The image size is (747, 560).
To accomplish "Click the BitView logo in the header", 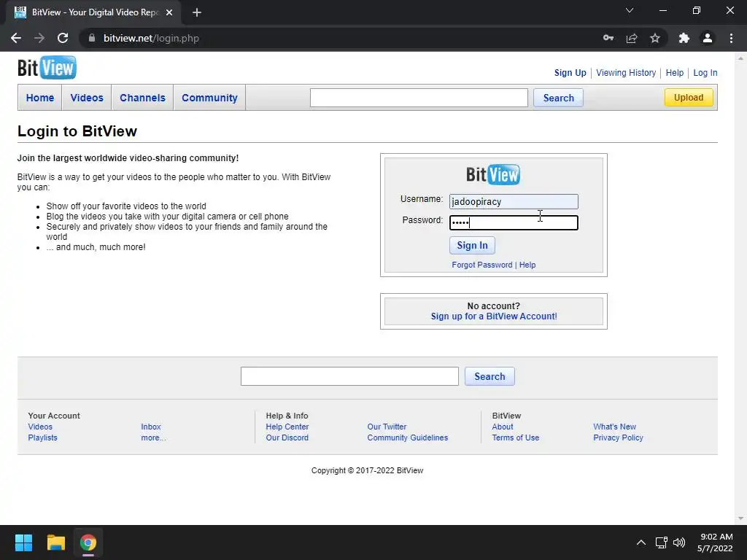I will pyautogui.click(x=47, y=68).
